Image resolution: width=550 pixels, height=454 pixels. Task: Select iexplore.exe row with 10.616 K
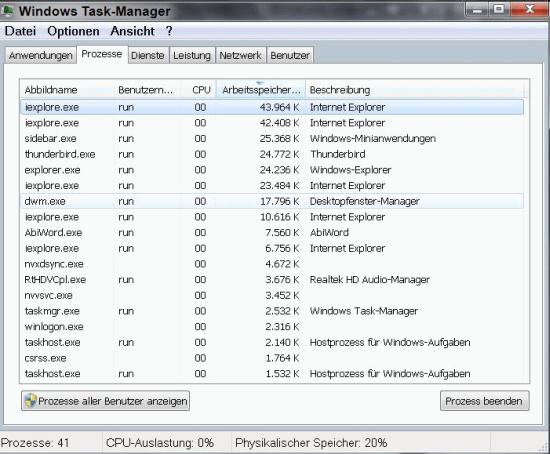pyautogui.click(x=272, y=217)
